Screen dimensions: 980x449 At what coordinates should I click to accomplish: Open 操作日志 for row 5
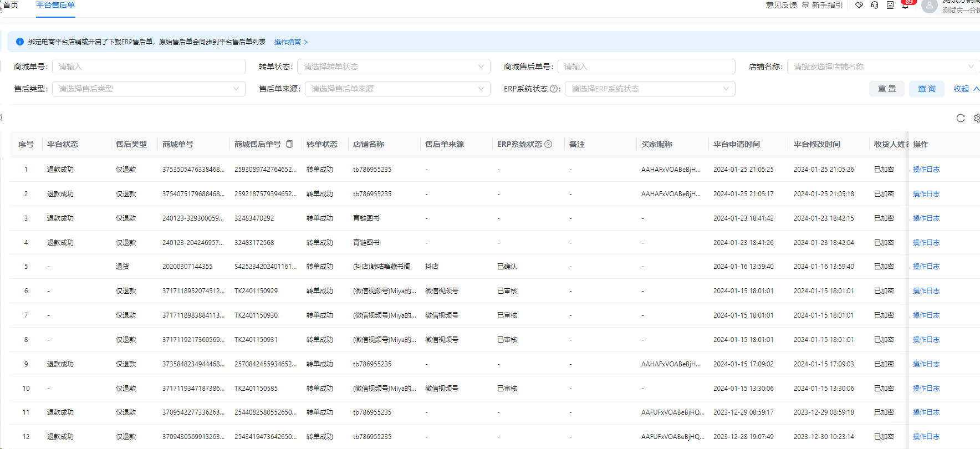pos(926,267)
